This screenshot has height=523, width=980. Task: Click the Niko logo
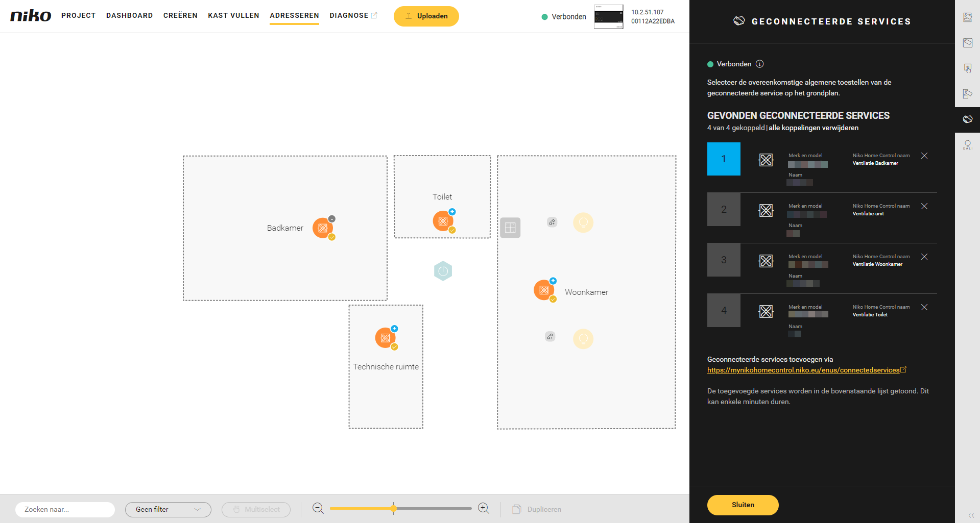pyautogui.click(x=31, y=15)
